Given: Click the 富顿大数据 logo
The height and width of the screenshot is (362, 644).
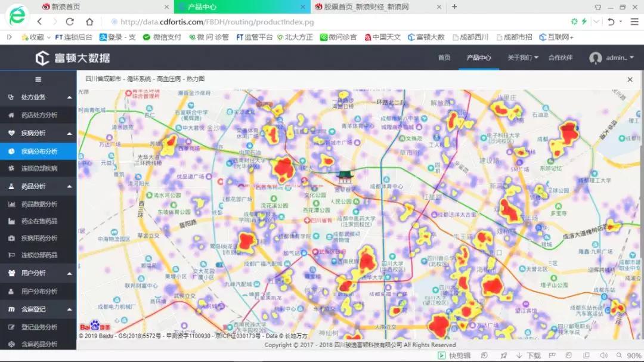Looking at the screenshot, I should [72, 58].
